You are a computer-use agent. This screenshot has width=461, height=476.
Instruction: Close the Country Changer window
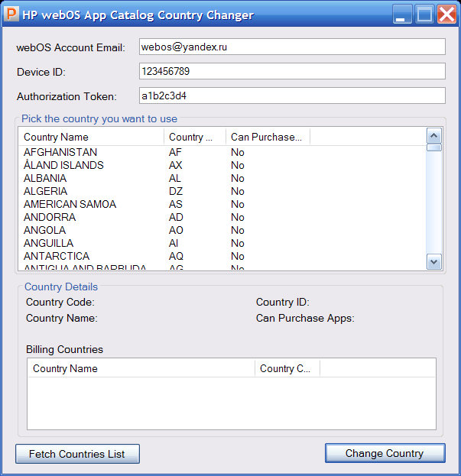(x=446, y=15)
